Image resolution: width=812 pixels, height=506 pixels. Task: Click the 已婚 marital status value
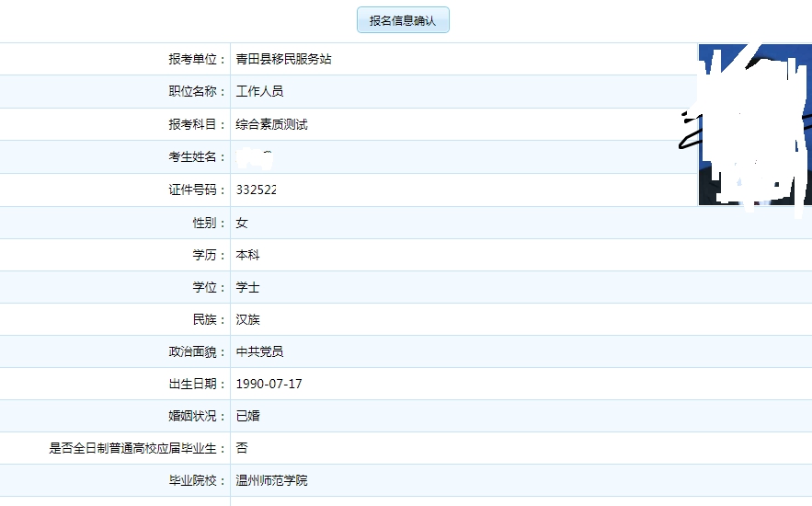[x=247, y=416]
